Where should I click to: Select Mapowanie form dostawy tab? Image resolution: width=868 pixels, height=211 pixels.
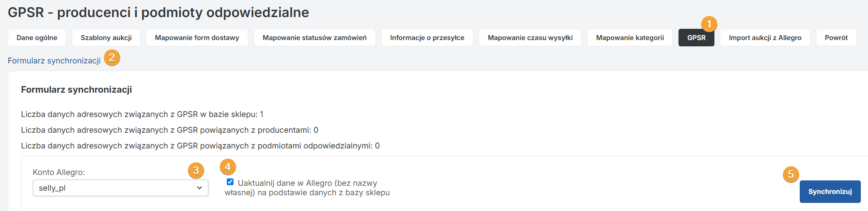tap(197, 38)
